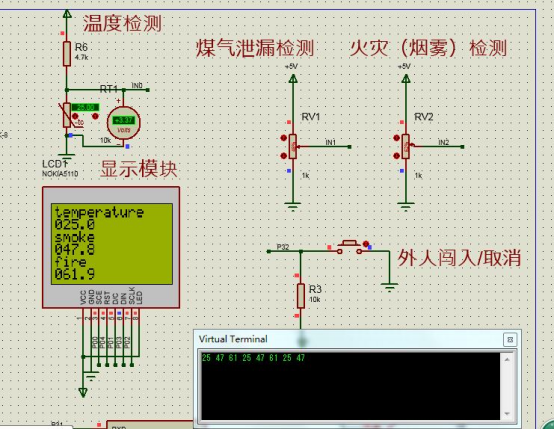Click the IN1 wire terminal label
Viewport: 554px width, 429px height.
point(331,142)
